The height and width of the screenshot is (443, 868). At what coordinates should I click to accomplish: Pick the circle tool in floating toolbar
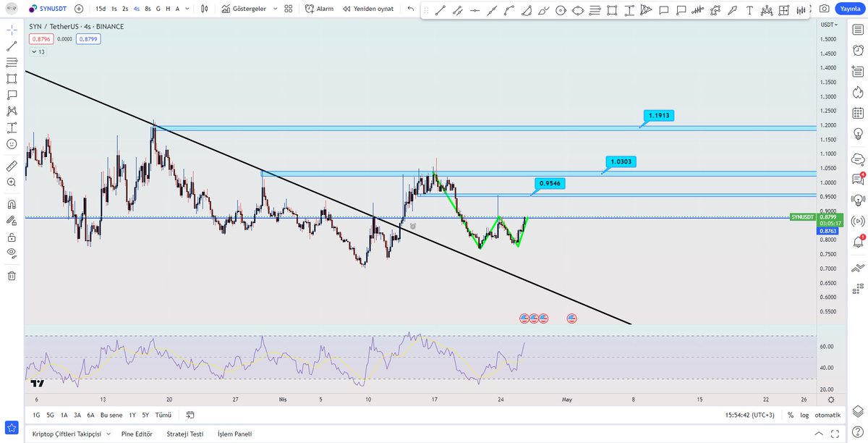(x=561, y=10)
